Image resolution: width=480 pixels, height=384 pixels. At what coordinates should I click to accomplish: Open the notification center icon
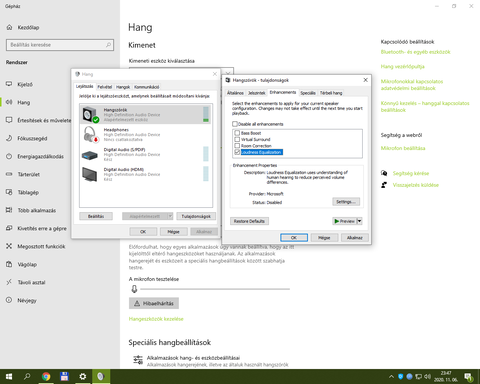point(469,377)
